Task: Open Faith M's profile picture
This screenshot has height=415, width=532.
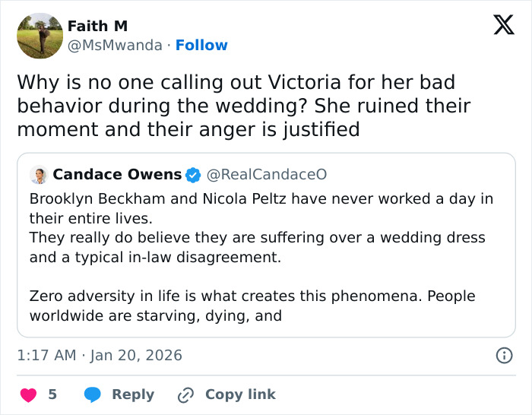Action: pyautogui.click(x=40, y=36)
